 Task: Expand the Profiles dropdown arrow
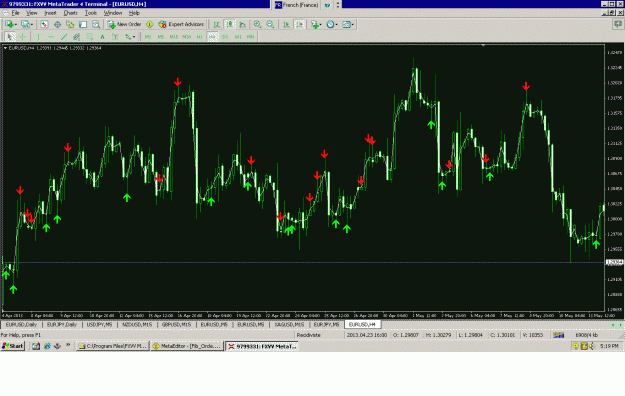[x=31, y=25]
